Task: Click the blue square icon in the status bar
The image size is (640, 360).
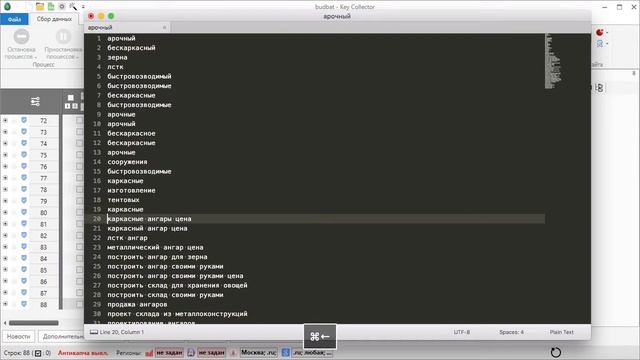Action: point(286,352)
